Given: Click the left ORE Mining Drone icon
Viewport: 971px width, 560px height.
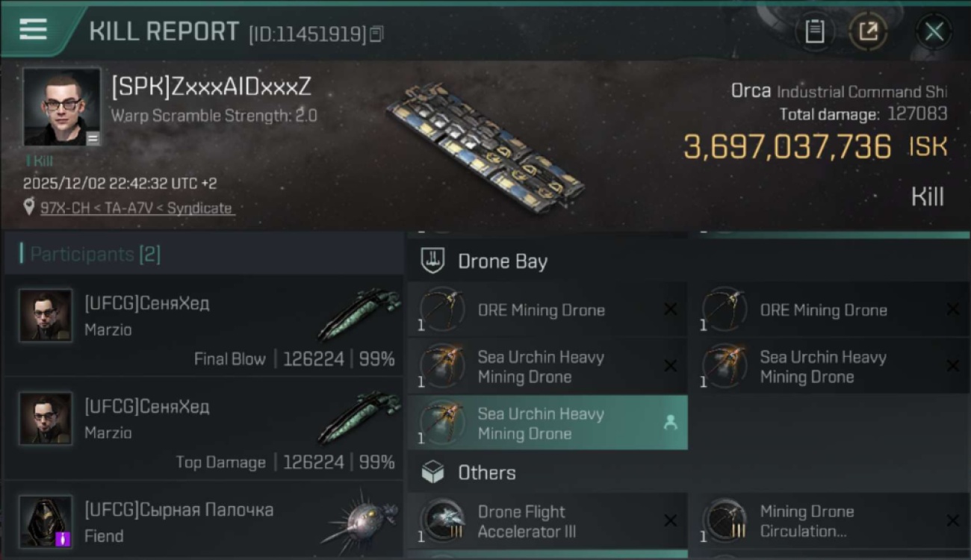Looking at the screenshot, I should [x=442, y=309].
